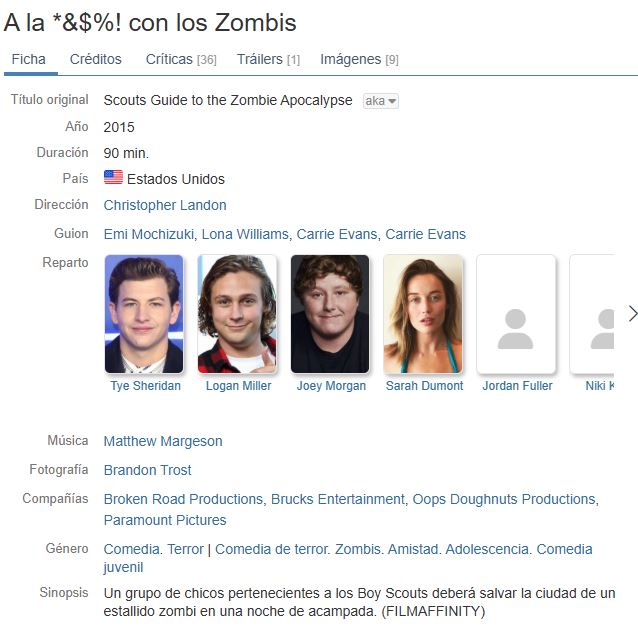The image size is (638, 629).
Task: Click the duration value 90 min.
Action: click(126, 153)
